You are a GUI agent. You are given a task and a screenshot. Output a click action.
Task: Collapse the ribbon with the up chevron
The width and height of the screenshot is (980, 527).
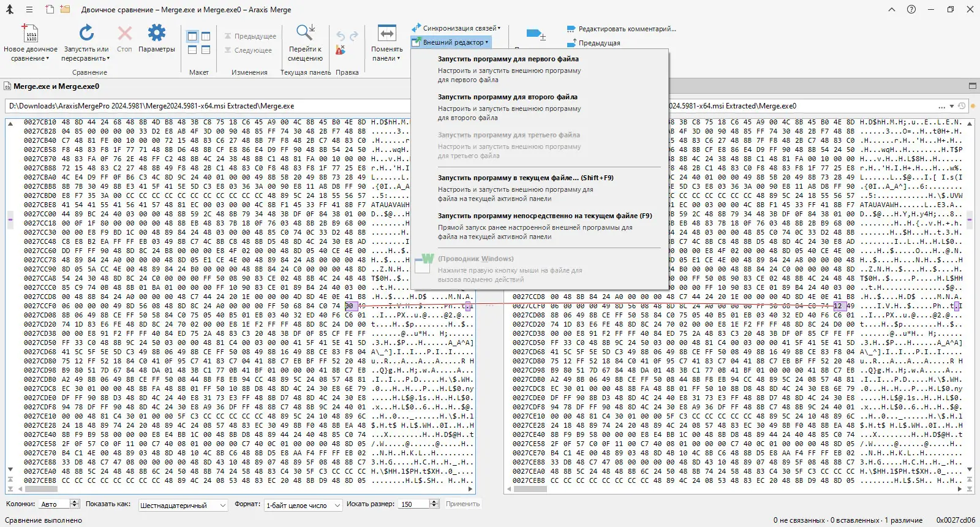[x=892, y=10]
